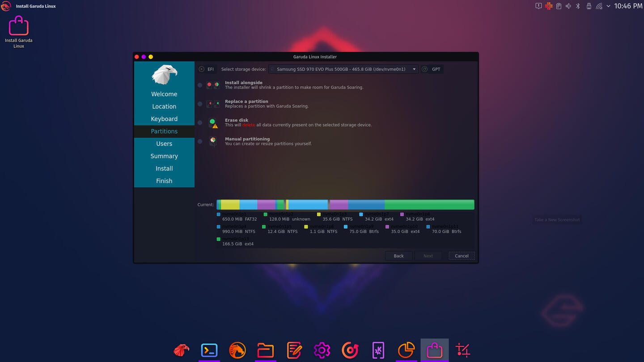Open the purple KDE Connect phone icon in dock
This screenshot has width=644, height=362.
pos(378,350)
